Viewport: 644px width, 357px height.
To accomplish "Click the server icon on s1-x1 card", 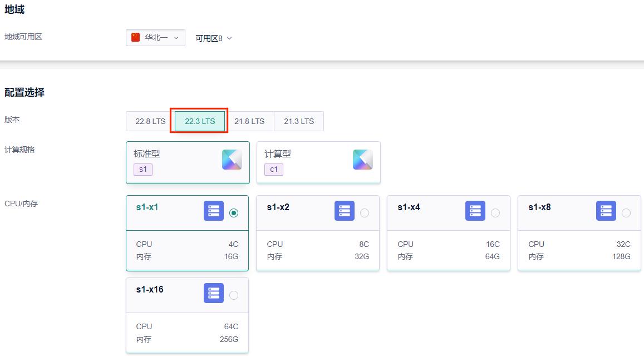I will [x=213, y=211].
